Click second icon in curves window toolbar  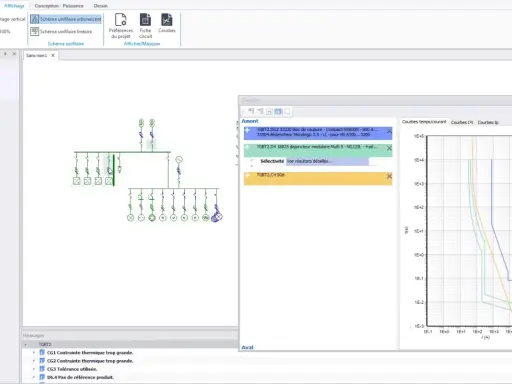[x=260, y=111]
